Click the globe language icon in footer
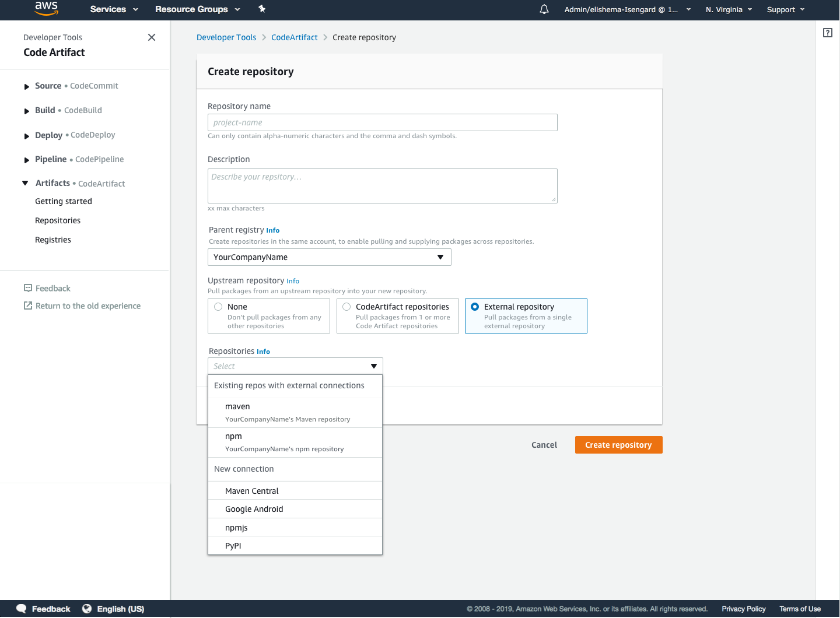The image size is (840, 618). click(x=87, y=609)
